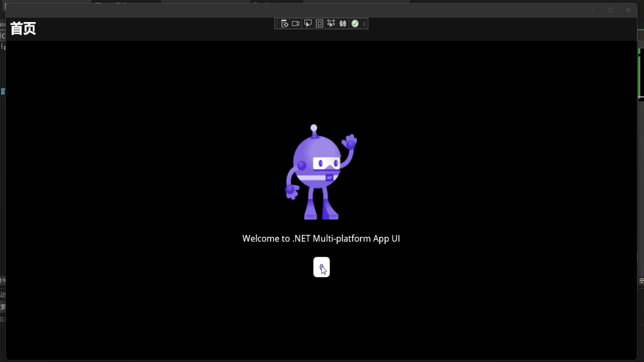Open the Live Visual Tree from debug toolbar

[284, 24]
